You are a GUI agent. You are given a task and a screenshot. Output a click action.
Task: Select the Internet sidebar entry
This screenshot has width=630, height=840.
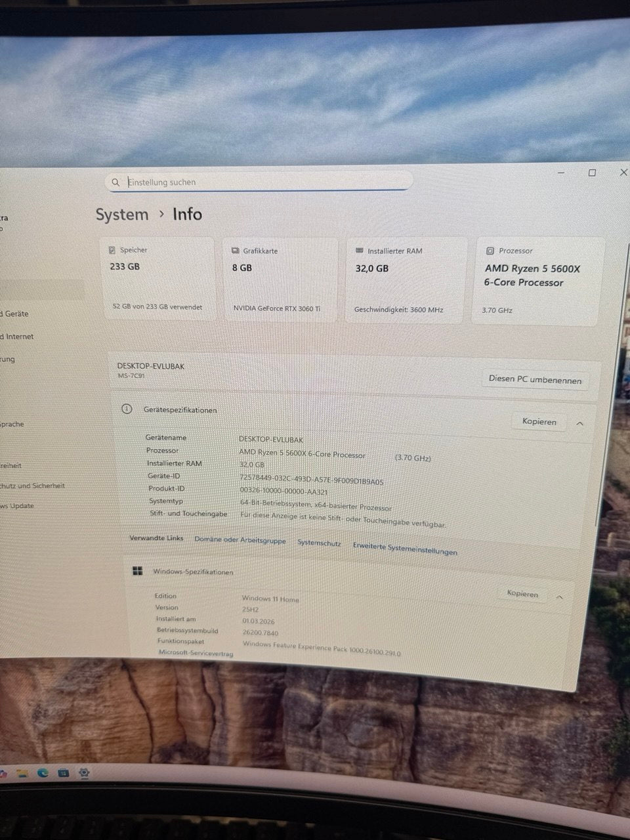18,337
